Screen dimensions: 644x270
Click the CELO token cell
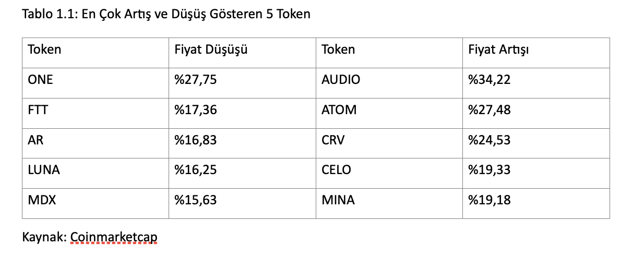pyautogui.click(x=389, y=173)
